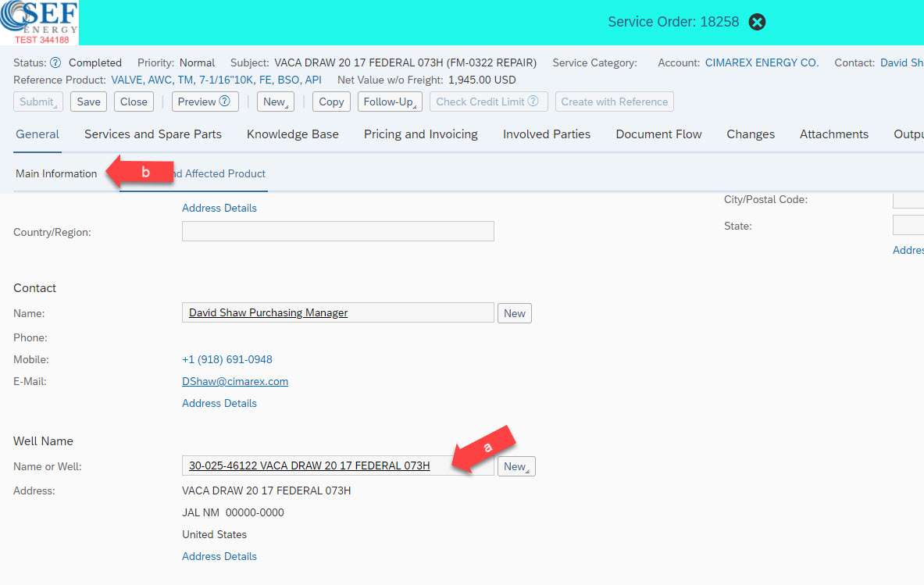This screenshot has height=585, width=924.
Task: Open the Changes tab
Action: click(x=750, y=134)
